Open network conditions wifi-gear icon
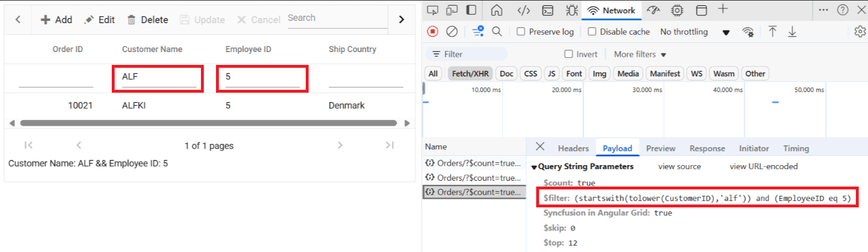This screenshot has height=252, width=868. (x=749, y=32)
